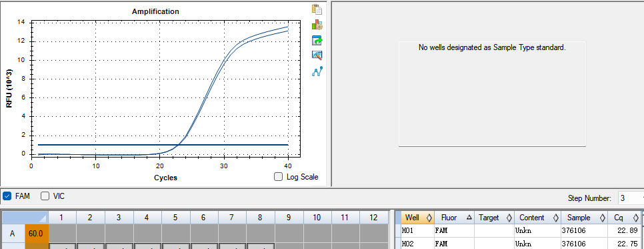Click the blue curve-points icon beside the chart
The height and width of the screenshot is (249, 644).
tap(317, 71)
